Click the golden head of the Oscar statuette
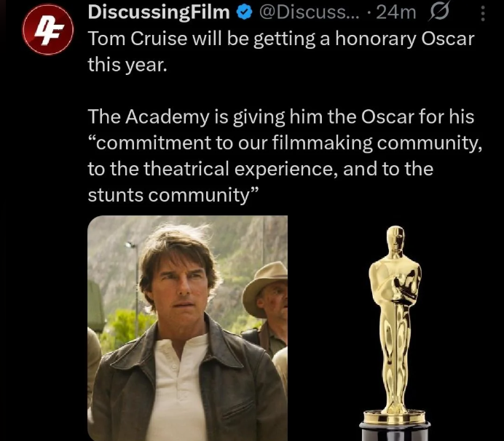The width and height of the screenshot is (504, 441). pos(395,239)
